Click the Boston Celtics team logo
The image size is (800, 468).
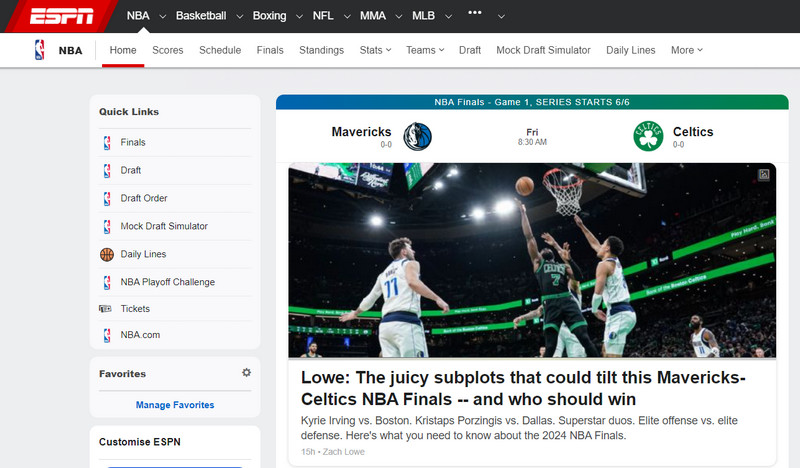[x=648, y=136]
